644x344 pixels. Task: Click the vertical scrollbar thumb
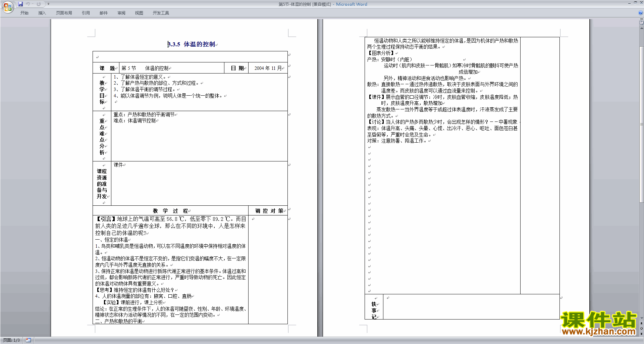click(641, 124)
